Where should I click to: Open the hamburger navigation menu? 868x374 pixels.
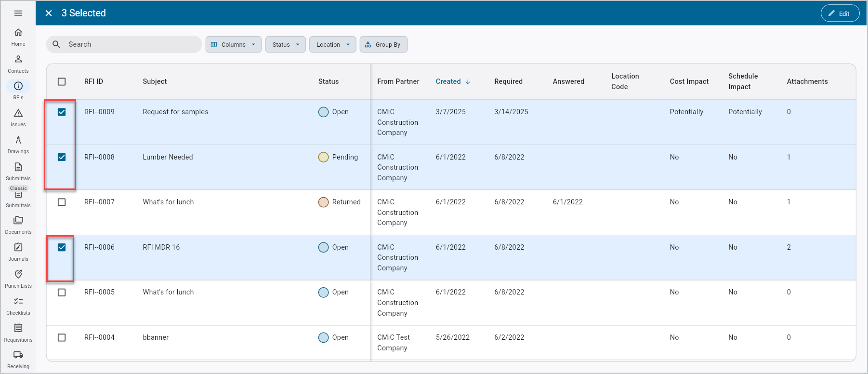coord(18,13)
